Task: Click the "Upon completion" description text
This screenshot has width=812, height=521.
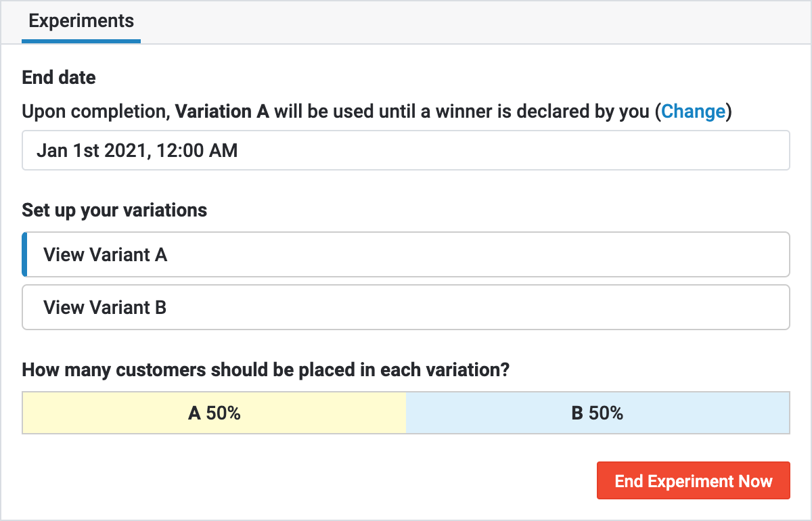Action: [95, 112]
